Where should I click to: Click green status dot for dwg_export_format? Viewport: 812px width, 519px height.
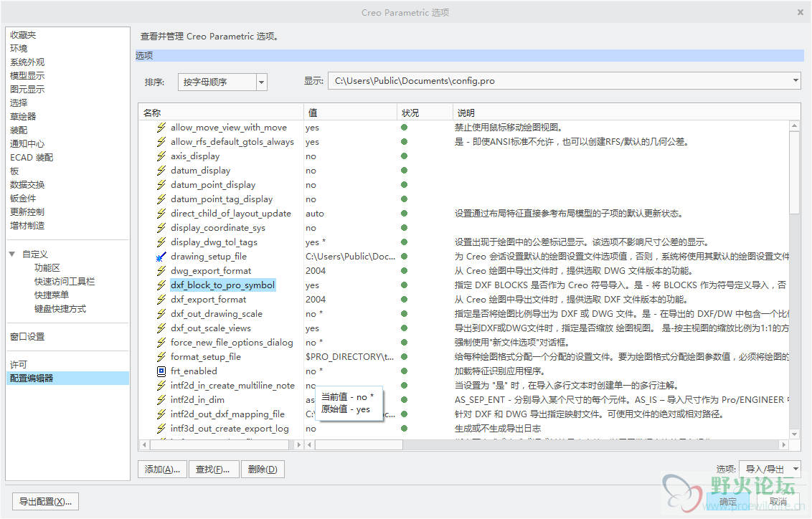coord(405,271)
